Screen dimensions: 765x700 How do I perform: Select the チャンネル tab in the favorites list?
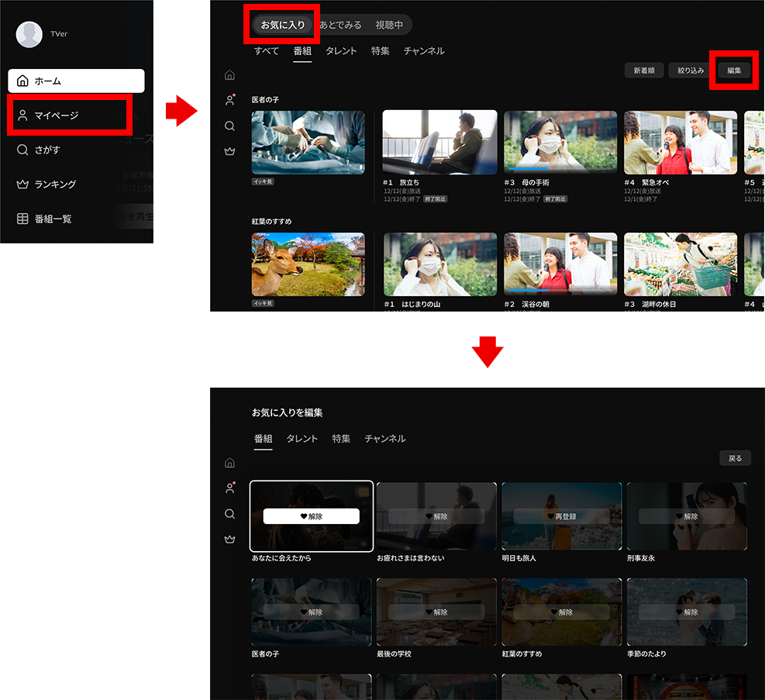(x=424, y=50)
